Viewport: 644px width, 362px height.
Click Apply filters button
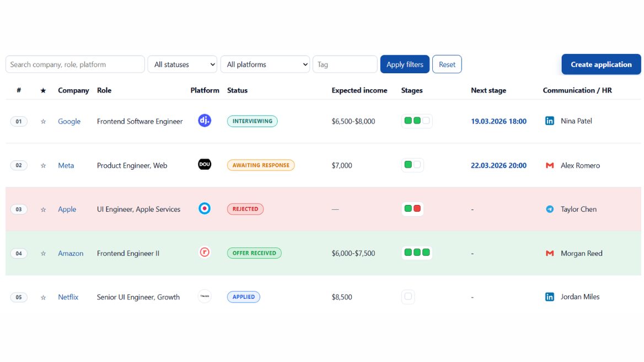pos(405,64)
